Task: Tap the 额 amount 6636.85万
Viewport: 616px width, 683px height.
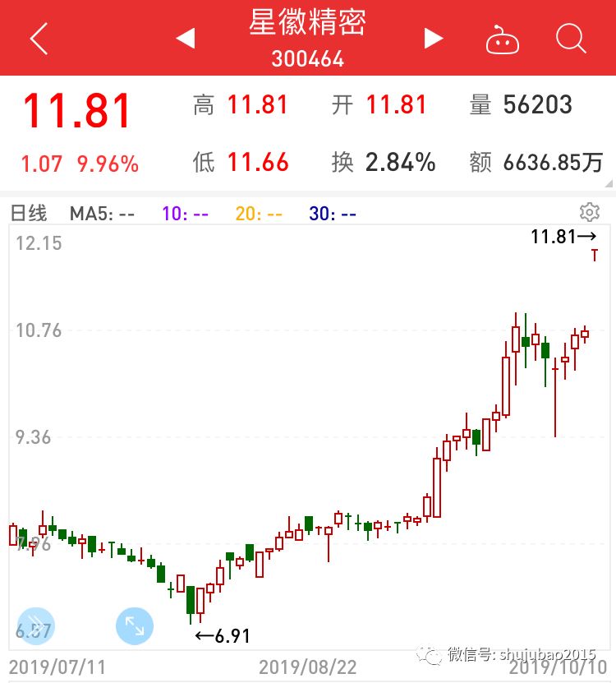Action: [x=553, y=162]
